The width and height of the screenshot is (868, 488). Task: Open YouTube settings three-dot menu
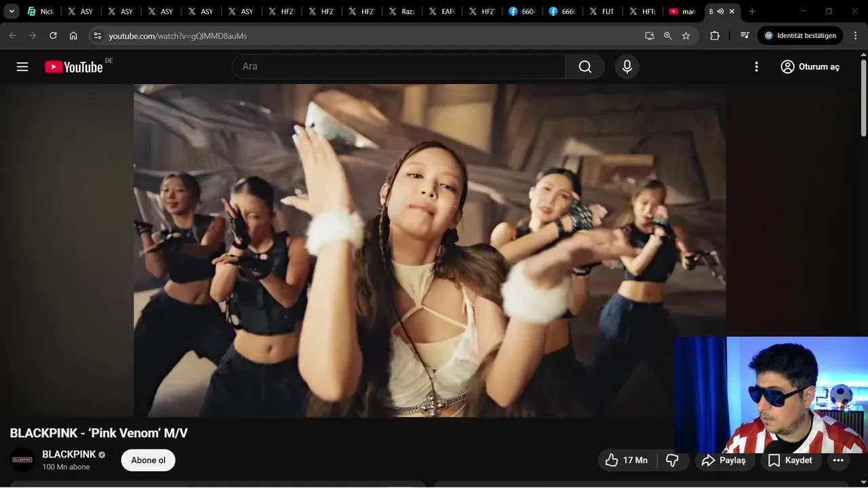coord(757,66)
